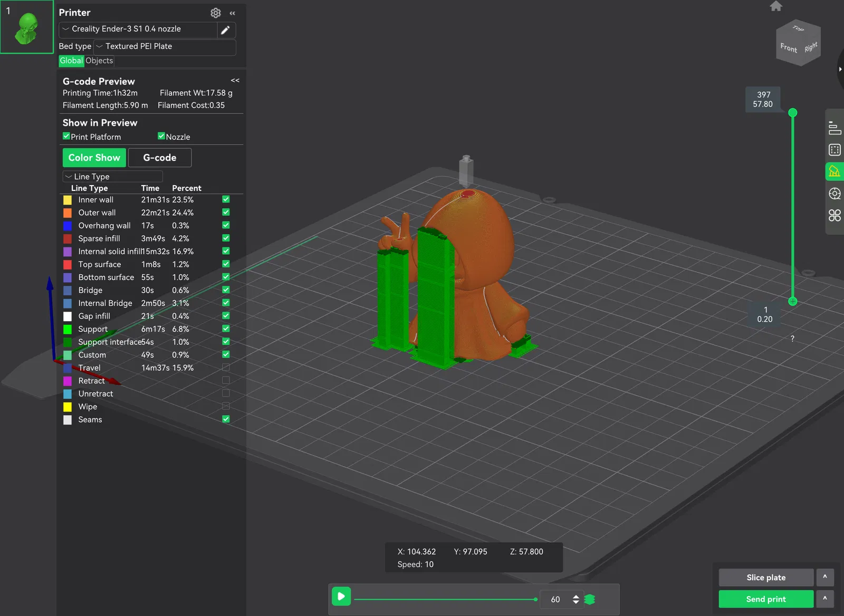Collapse the Printer panel with double-chevron
The width and height of the screenshot is (844, 616).
[233, 13]
